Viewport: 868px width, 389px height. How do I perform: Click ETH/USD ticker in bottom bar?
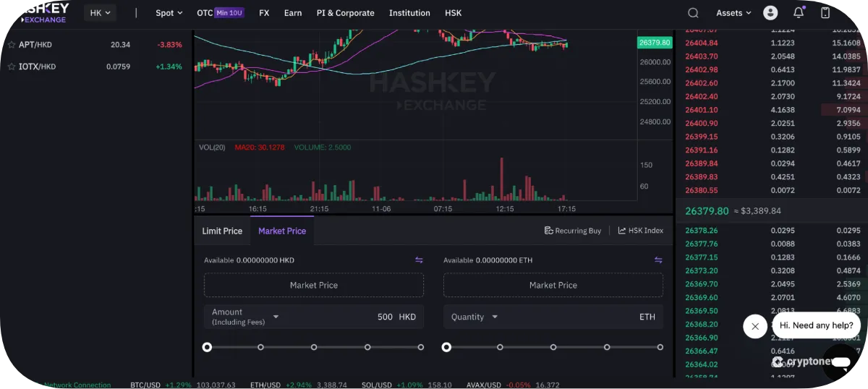click(299, 385)
